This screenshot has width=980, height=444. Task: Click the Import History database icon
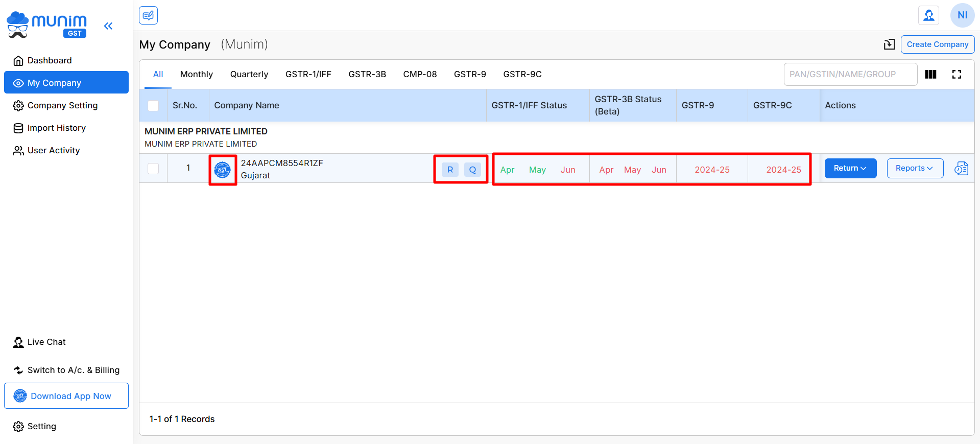tap(18, 128)
